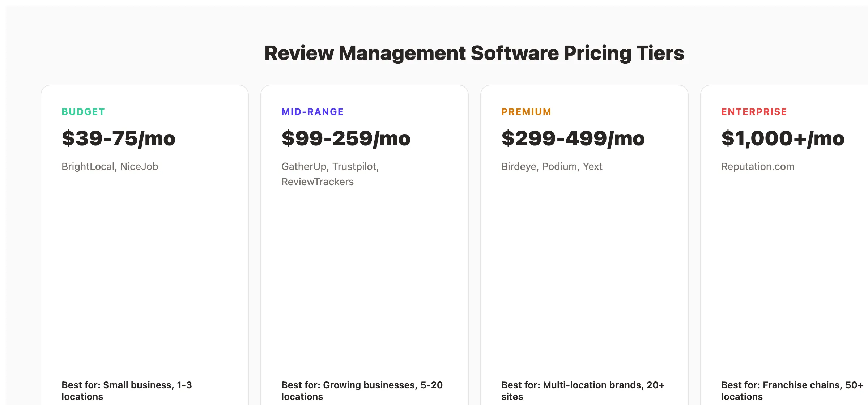Screen dimensions: 868x405
Task: Click the $1,000+/mo price
Action: click(x=783, y=138)
